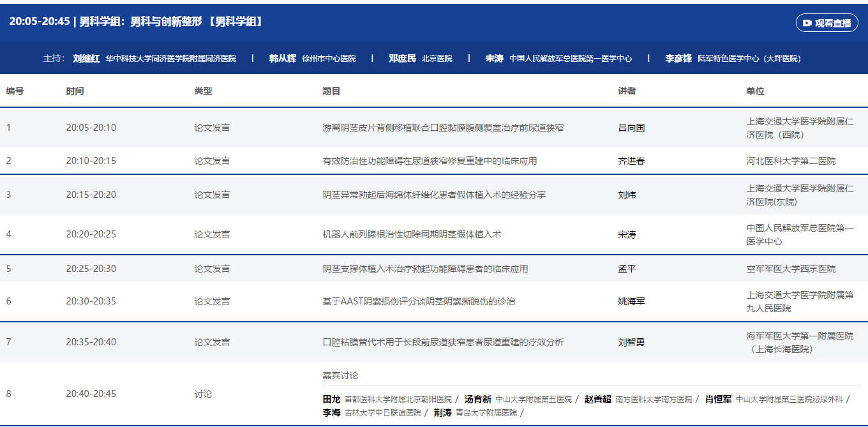Click the 讲者 column header
The height and width of the screenshot is (427, 868).
[627, 91]
